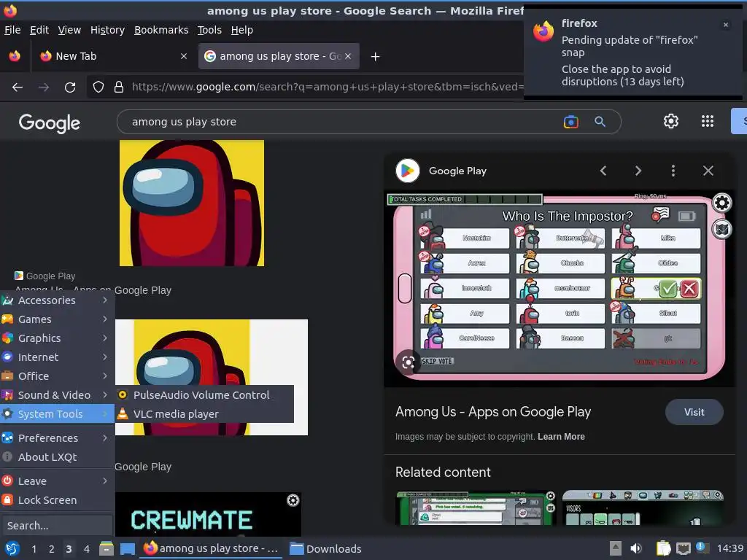The height and width of the screenshot is (560, 747).
Task: Expand the Internet submenu
Action: tap(57, 357)
